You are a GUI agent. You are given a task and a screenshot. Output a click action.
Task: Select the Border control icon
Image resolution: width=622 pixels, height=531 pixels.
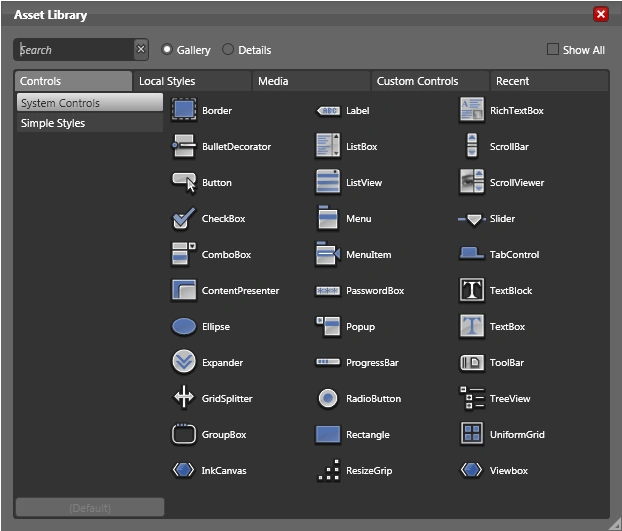[184, 110]
